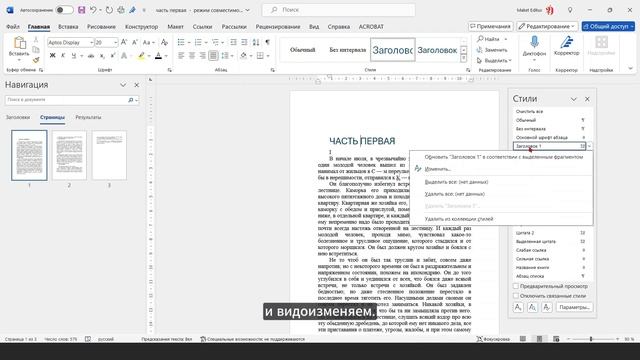Expand the bullet list options arrow
Viewport: 640px width, 360px height.
pos(189,42)
